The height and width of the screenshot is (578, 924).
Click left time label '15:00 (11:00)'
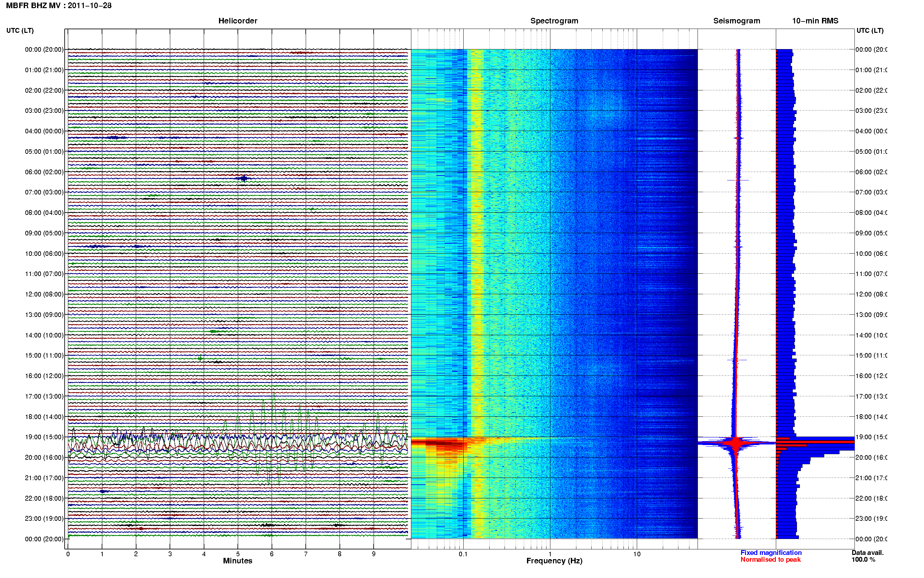click(x=44, y=355)
